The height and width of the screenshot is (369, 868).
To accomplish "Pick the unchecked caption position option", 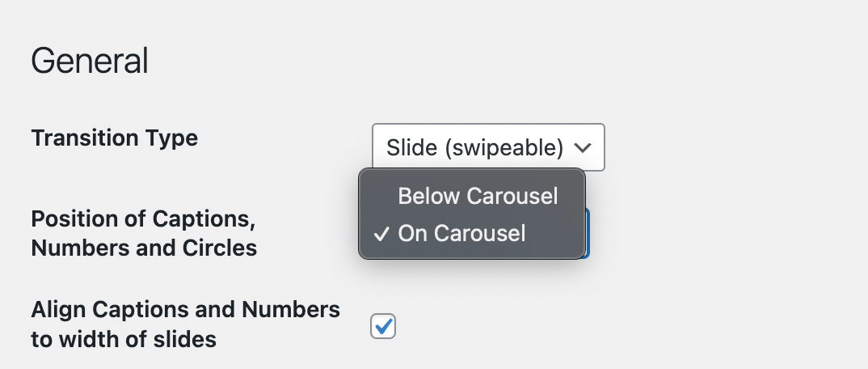I will click(478, 196).
